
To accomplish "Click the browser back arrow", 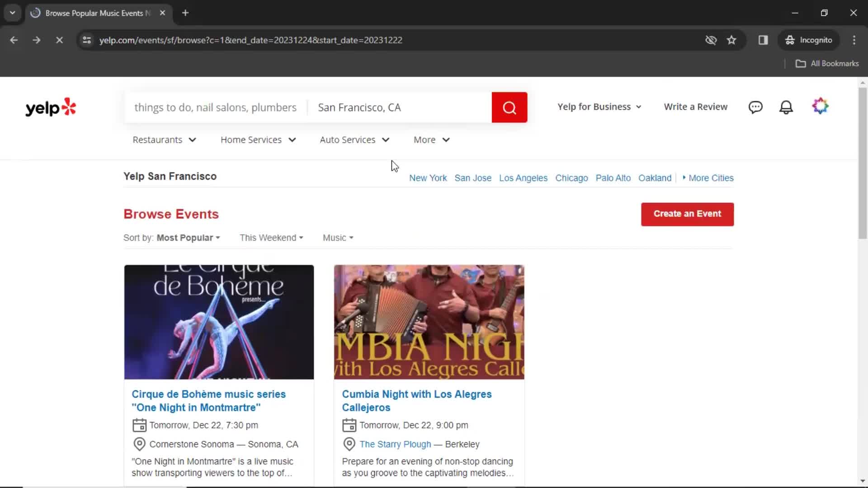I will 14,40.
